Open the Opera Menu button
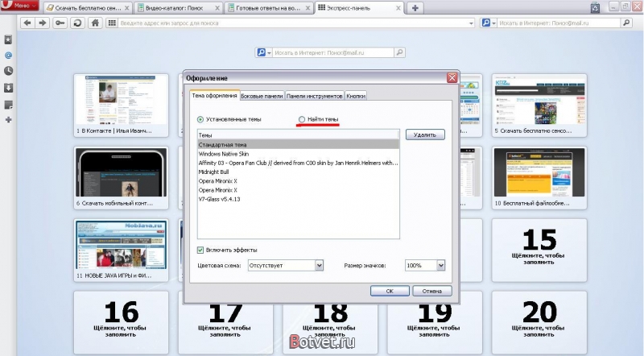The image size is (644, 356). 19,6
